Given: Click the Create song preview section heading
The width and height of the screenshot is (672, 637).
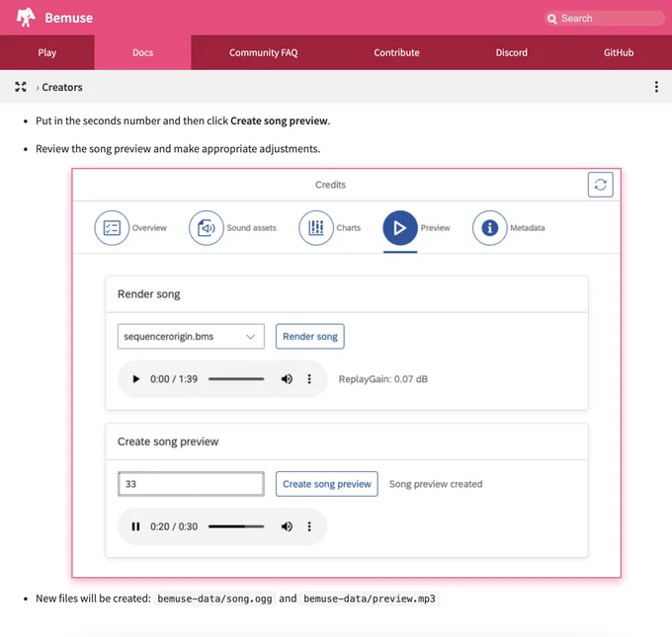Looking at the screenshot, I should (x=168, y=441).
